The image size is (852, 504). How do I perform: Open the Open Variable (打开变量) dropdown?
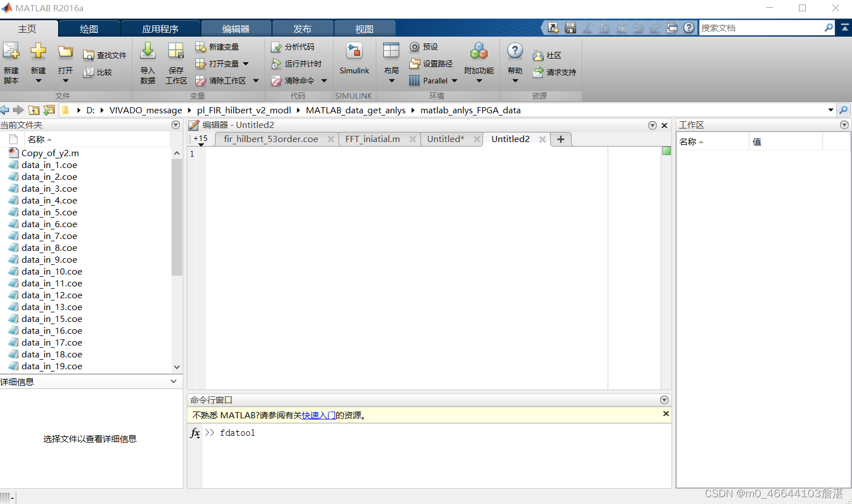(246, 64)
